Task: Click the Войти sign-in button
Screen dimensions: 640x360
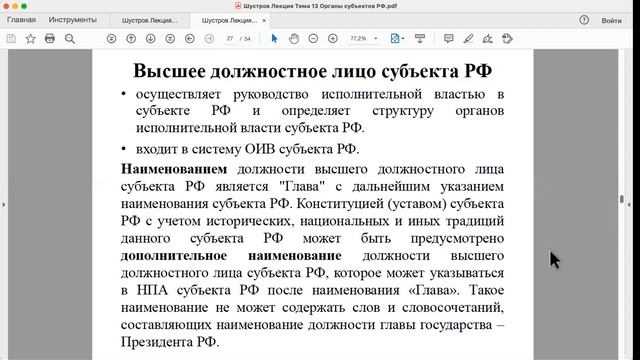Action: click(611, 20)
